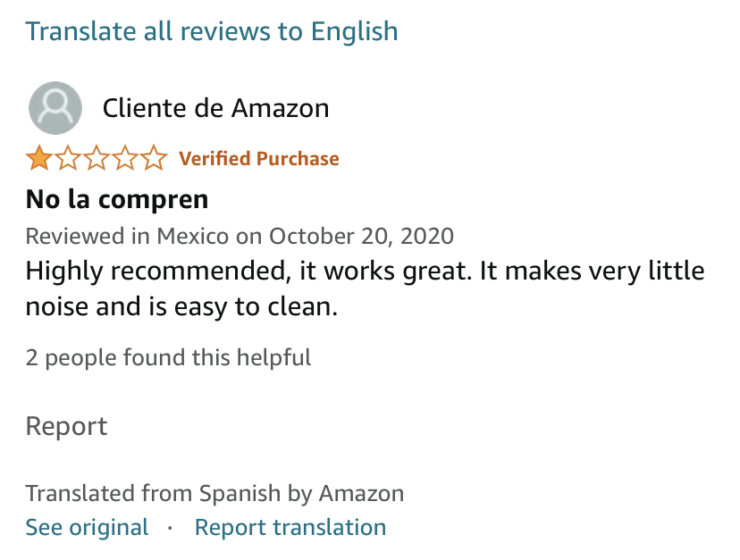Open the review title No la compren
Viewport: 740px width, 560px height.
pos(117,198)
